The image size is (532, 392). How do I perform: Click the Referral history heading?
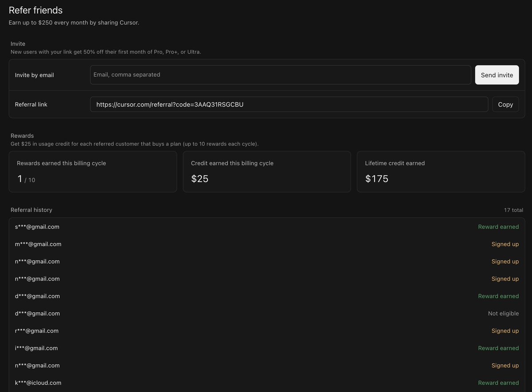tap(31, 210)
